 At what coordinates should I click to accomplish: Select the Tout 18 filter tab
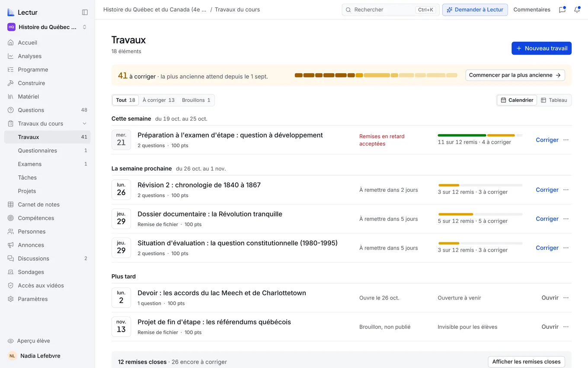(125, 100)
